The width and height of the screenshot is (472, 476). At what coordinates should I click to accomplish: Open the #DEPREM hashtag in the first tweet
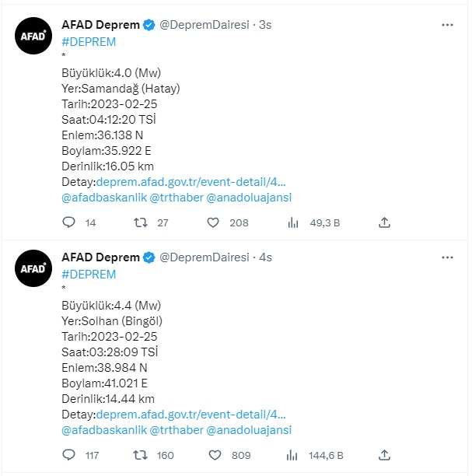click(x=88, y=41)
